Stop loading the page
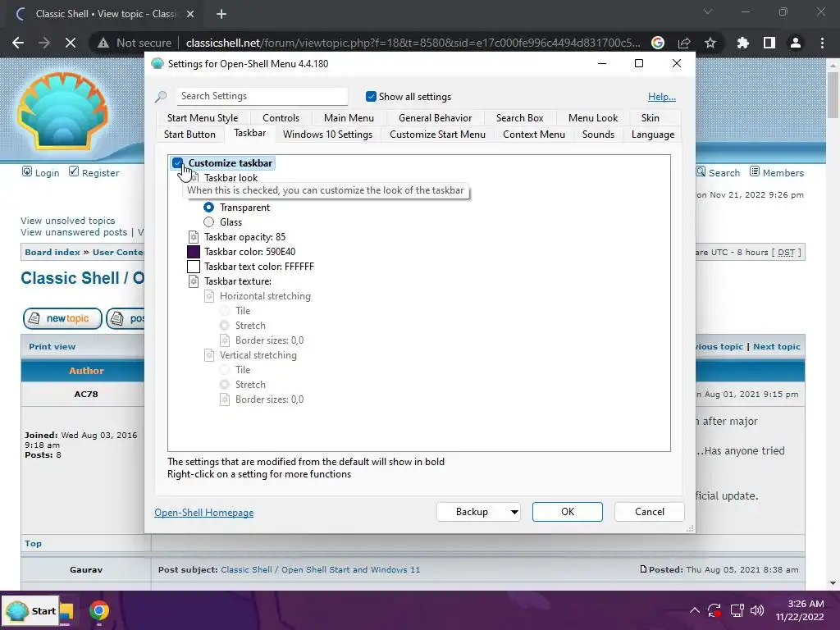The width and height of the screenshot is (840, 630). pyautogui.click(x=71, y=43)
